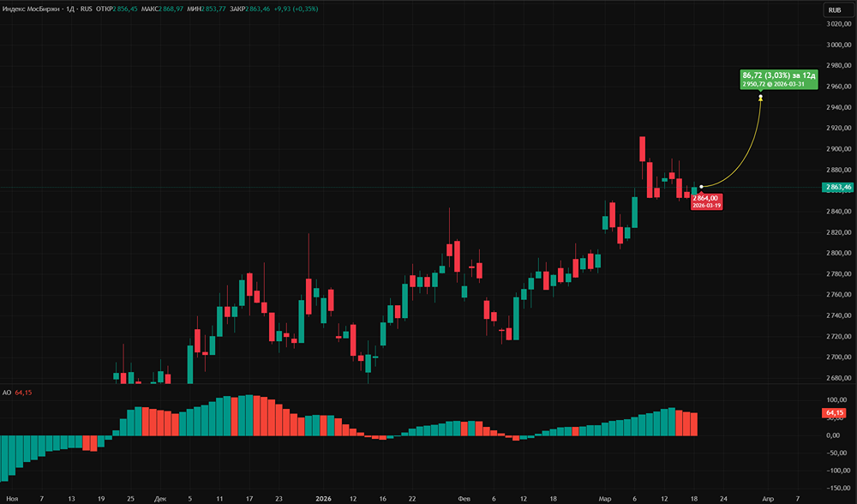857x504 pixels.
Task: Click the МИН low value 2 853,77
Action: coord(213,9)
